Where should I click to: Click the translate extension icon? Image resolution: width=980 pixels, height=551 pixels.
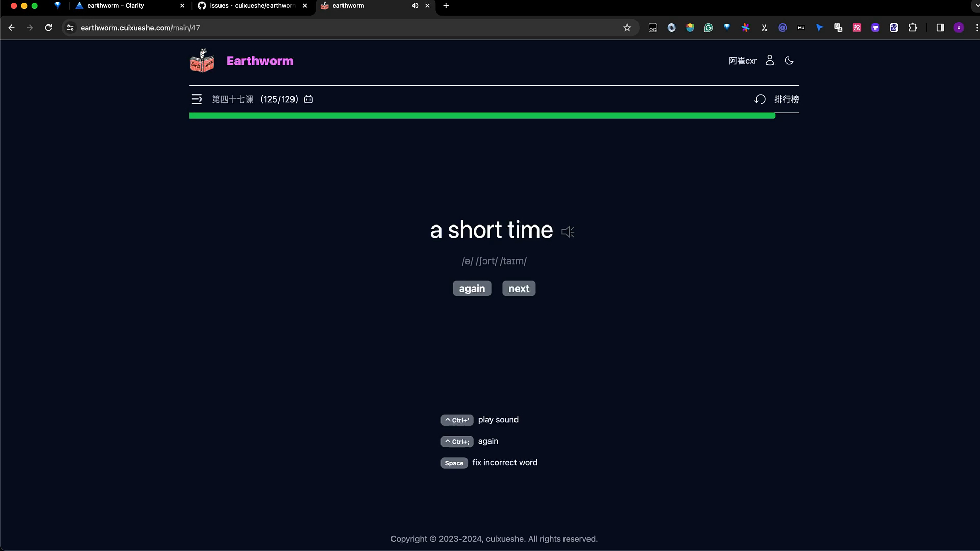point(838,28)
